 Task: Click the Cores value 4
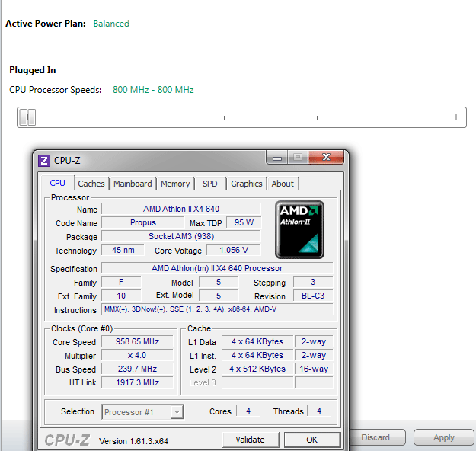click(248, 411)
